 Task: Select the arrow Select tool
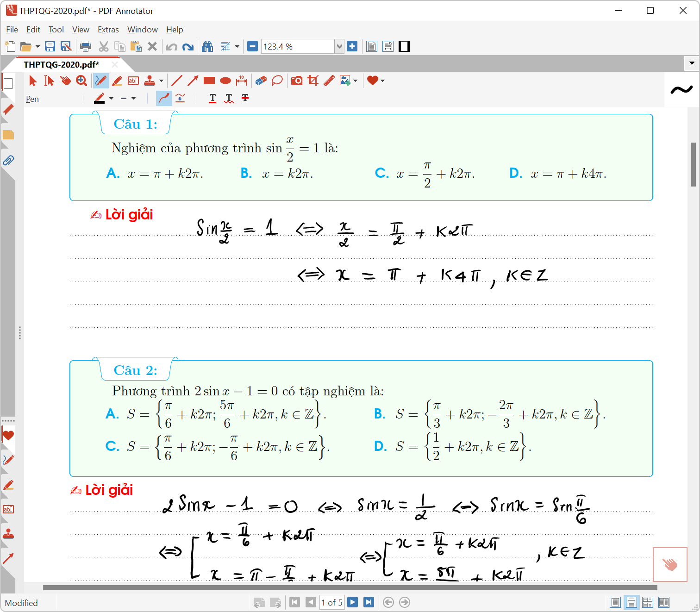click(33, 81)
